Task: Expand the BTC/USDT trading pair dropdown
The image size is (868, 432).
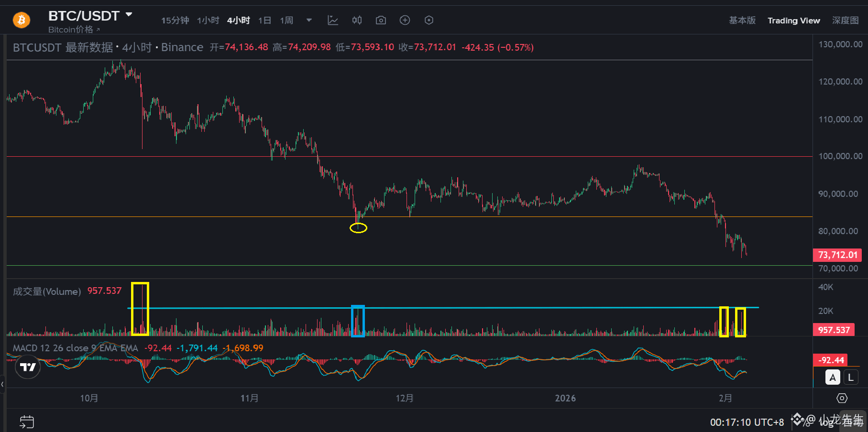Action: tap(129, 15)
